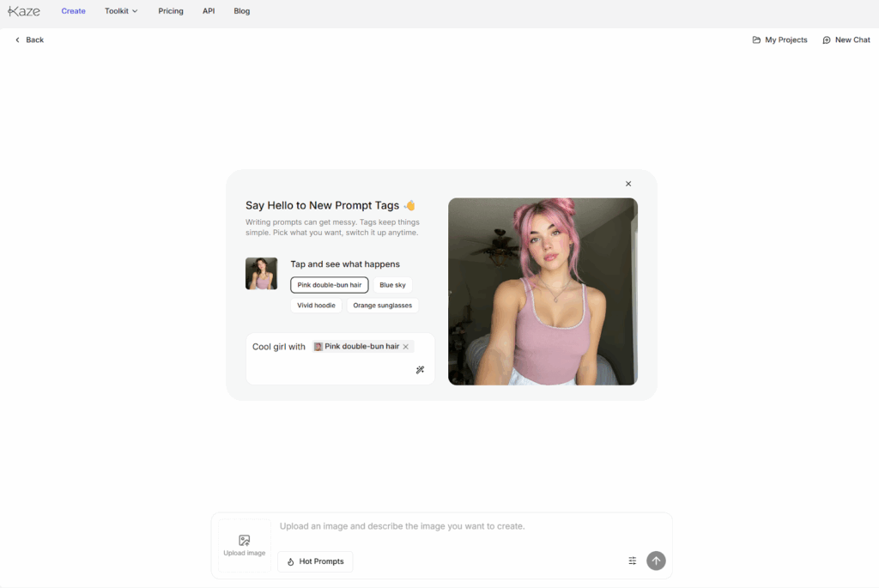Open the Pricing page
The image size is (879, 588).
[171, 11]
